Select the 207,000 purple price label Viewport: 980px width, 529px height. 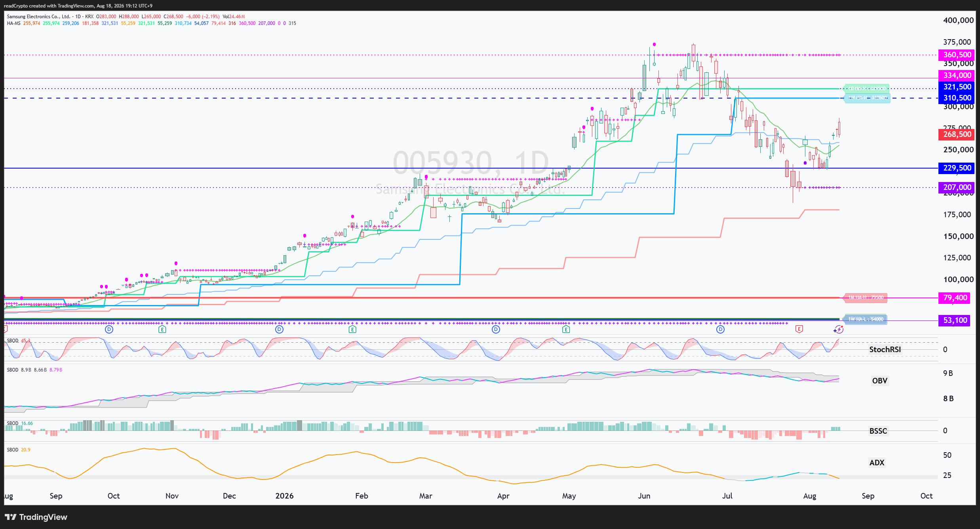pos(957,188)
